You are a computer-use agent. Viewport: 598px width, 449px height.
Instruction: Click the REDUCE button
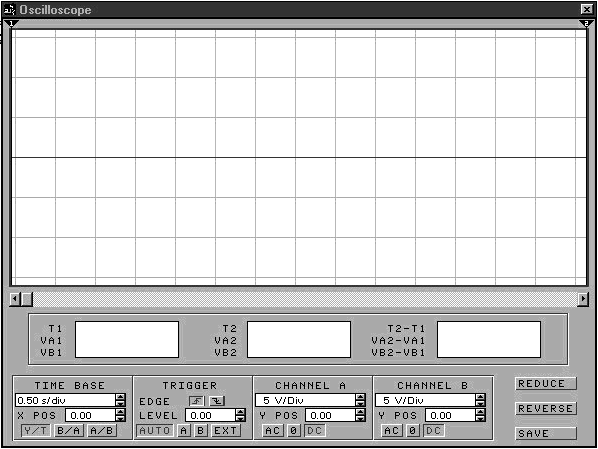pyautogui.click(x=546, y=384)
